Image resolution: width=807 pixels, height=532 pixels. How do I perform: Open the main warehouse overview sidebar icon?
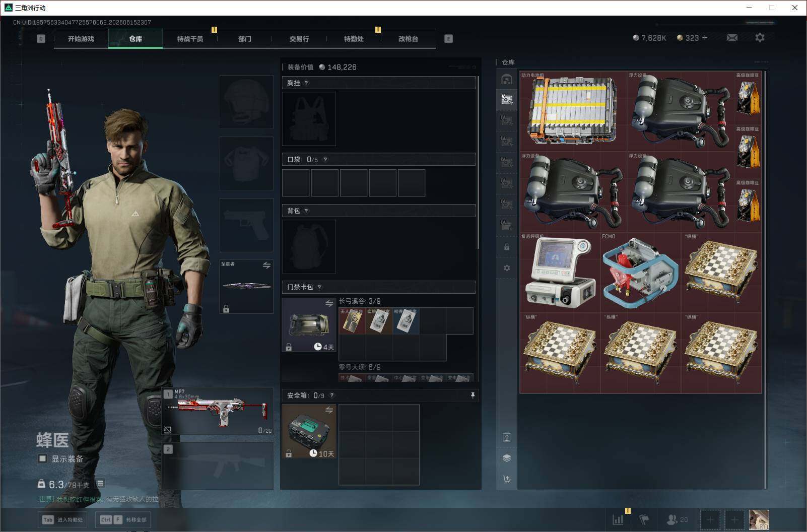[507, 79]
